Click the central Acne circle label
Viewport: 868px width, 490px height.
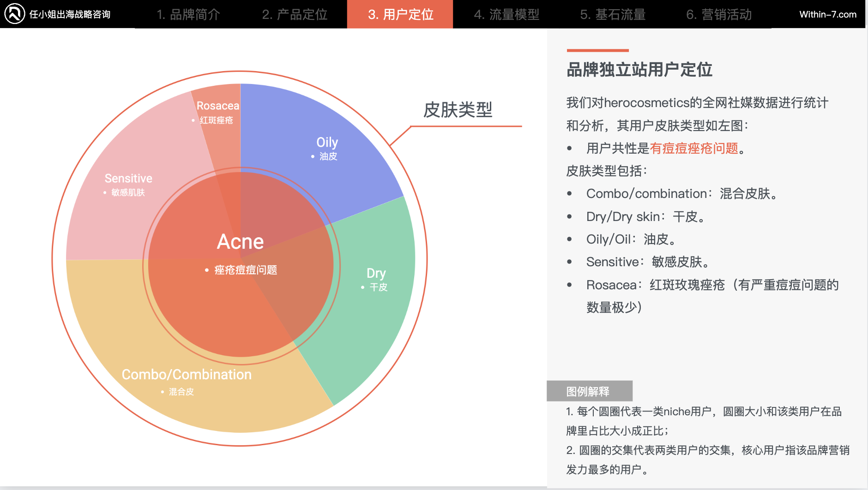pos(240,242)
